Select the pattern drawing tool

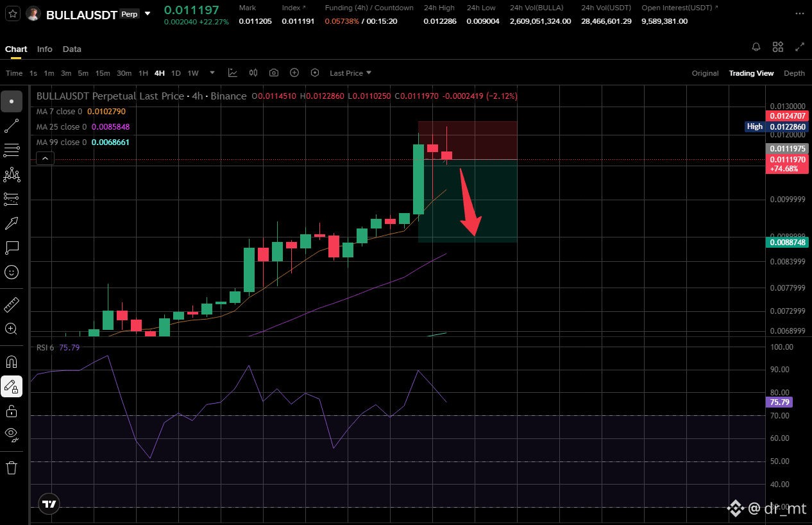tap(12, 175)
